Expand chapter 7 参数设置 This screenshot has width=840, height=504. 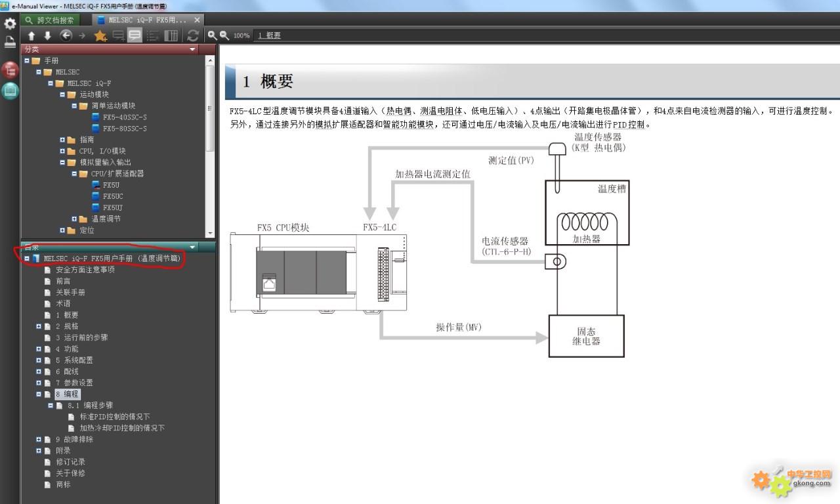tap(39, 383)
